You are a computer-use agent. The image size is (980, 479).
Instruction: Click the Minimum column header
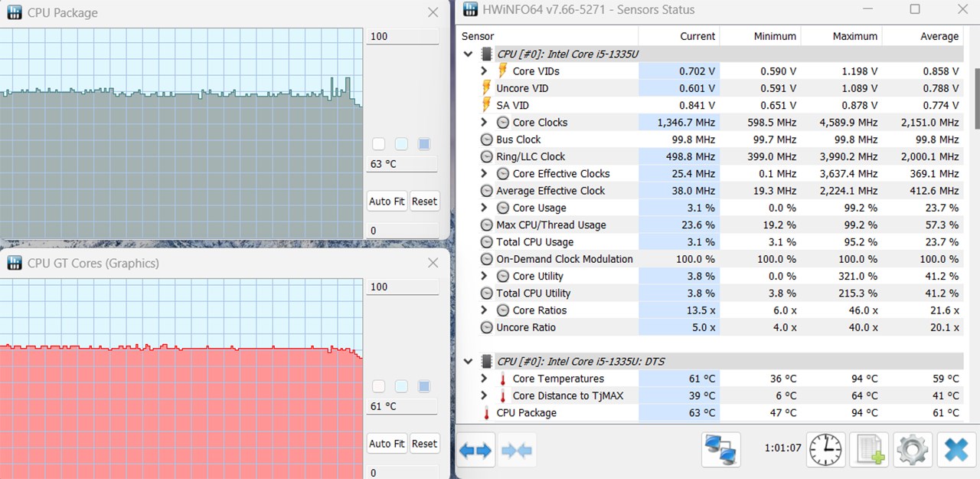pyautogui.click(x=760, y=36)
